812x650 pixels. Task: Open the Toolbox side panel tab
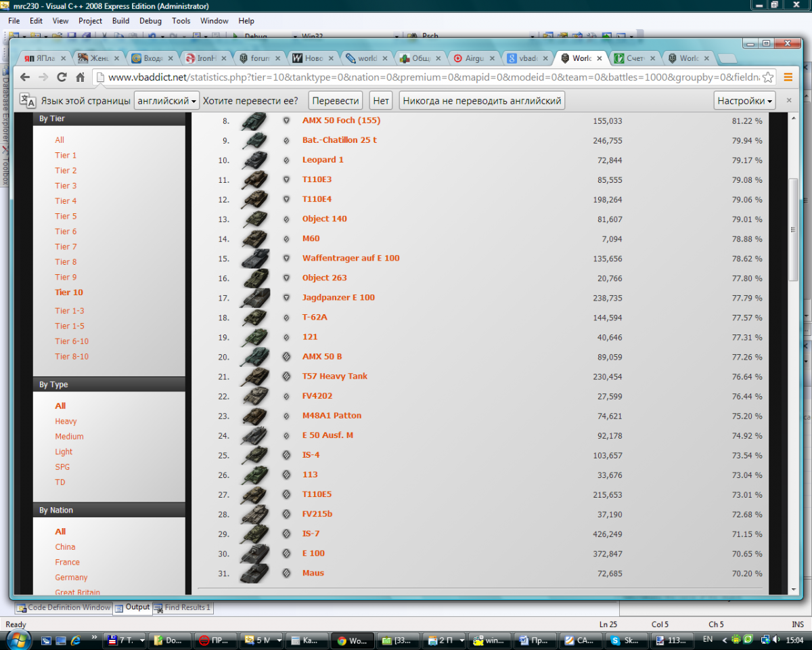click(x=4, y=167)
